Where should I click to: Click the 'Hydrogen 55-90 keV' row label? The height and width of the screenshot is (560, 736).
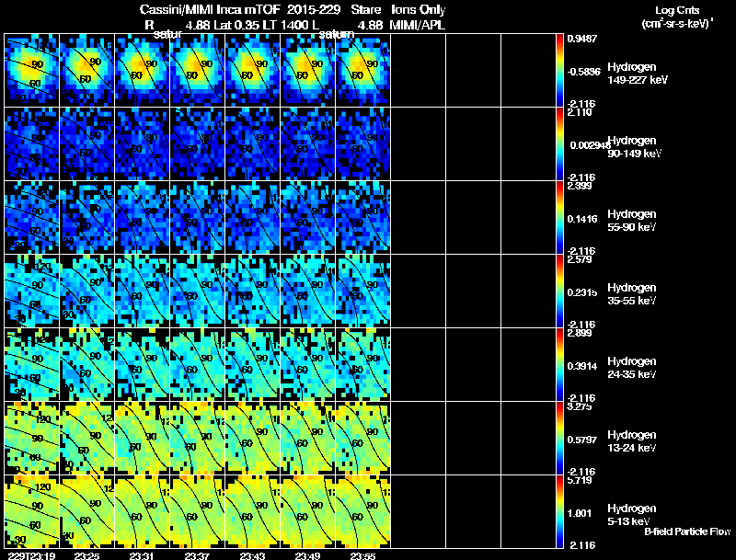point(632,221)
